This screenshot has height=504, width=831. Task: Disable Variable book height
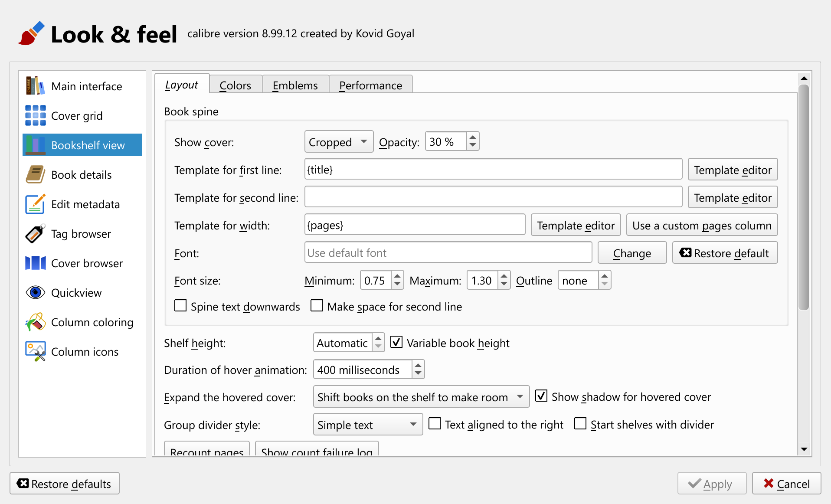(396, 342)
